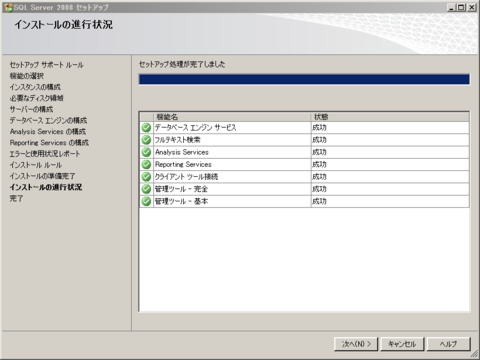Select the Reporting Services feature row
Viewport: 480px width, 360px height.
pos(304,165)
